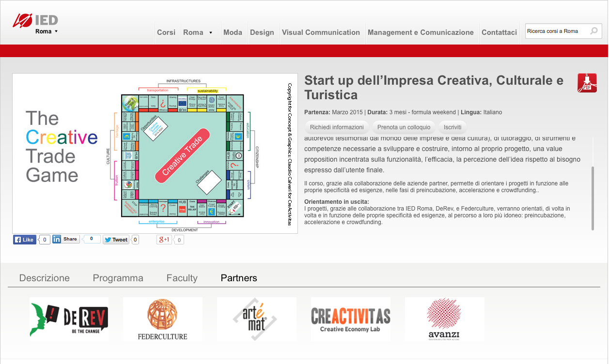Go to the Design section
This screenshot has height=364, width=609.
coord(262,32)
